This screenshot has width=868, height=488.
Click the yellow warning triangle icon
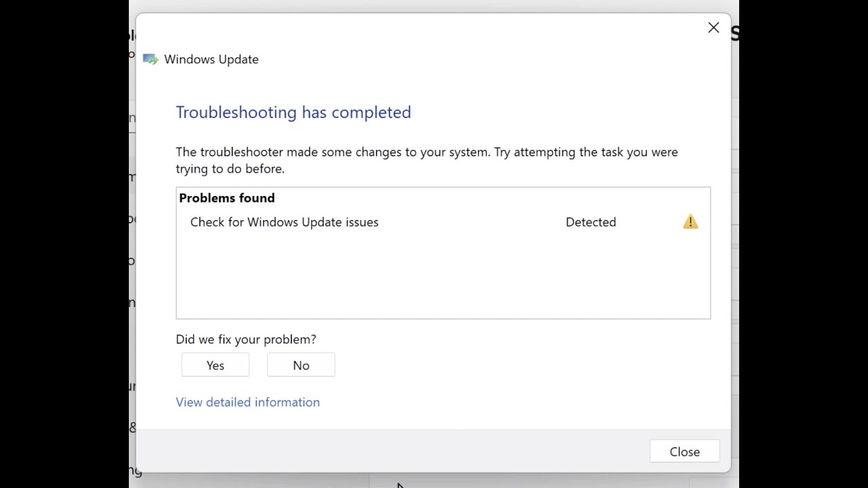point(690,222)
